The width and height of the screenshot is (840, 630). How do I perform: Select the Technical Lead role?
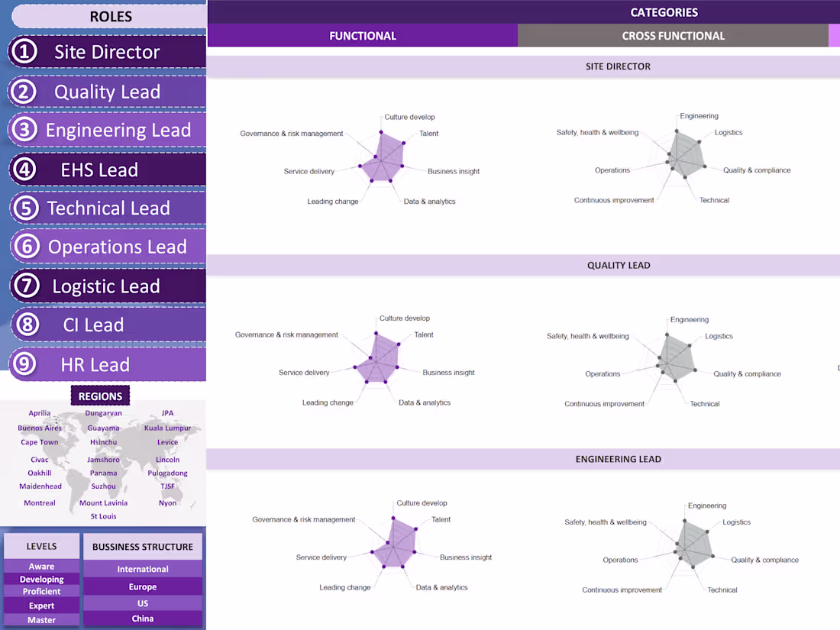point(107,208)
